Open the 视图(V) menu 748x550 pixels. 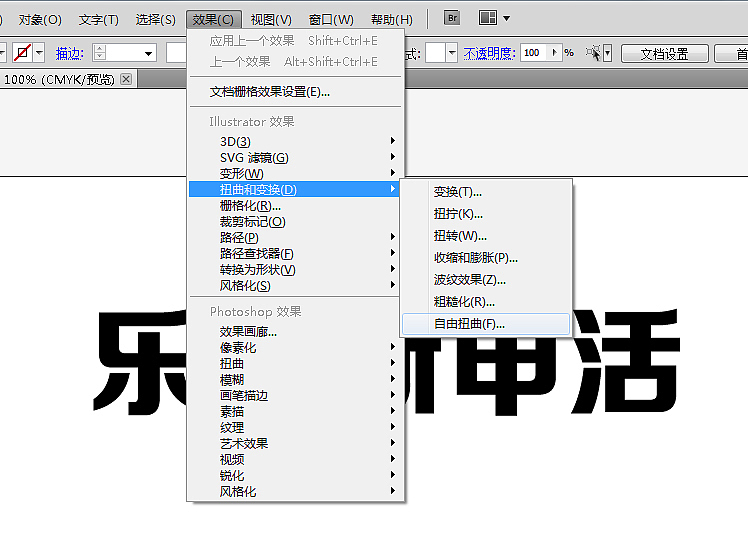coord(271,20)
